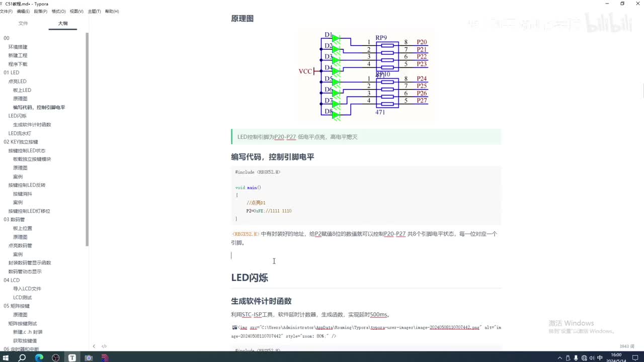The width and height of the screenshot is (644, 362).
Task: Open the pink striped app in taskbar
Action: coord(105,357)
